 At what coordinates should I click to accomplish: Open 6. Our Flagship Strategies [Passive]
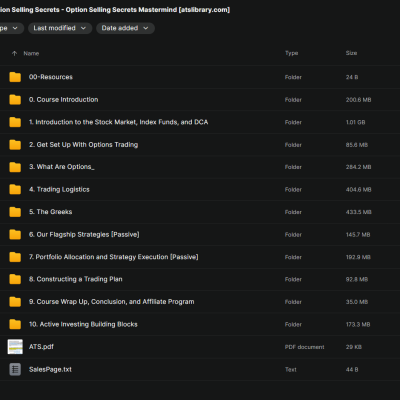click(x=84, y=234)
